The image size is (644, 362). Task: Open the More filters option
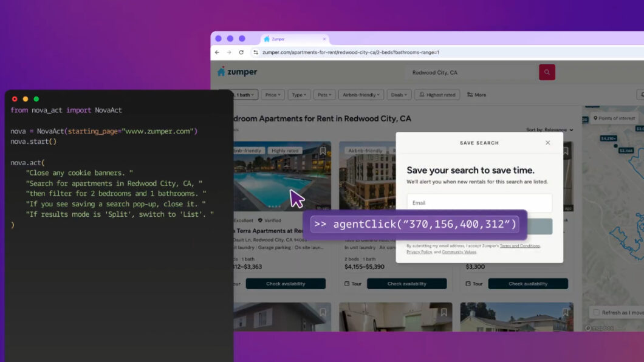476,95
